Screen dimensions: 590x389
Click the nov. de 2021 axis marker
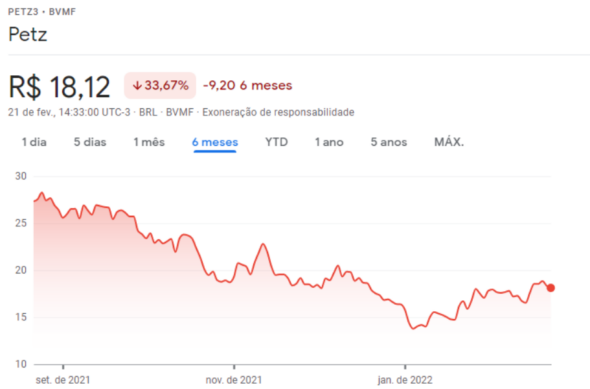point(234,380)
